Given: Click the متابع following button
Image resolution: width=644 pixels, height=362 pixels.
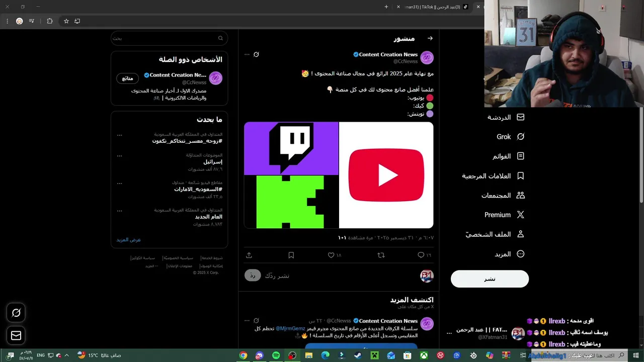Looking at the screenshot, I should tap(127, 78).
